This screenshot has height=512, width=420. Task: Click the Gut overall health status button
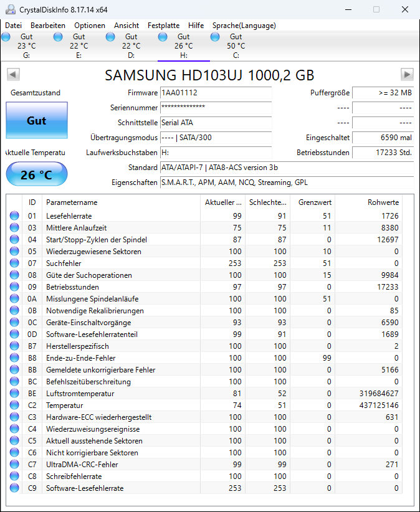point(37,120)
